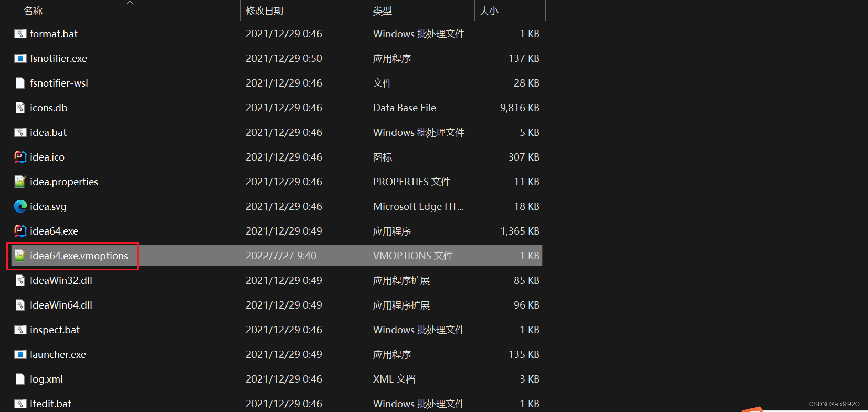
Task: Select the idea.properties file name
Action: tap(64, 182)
